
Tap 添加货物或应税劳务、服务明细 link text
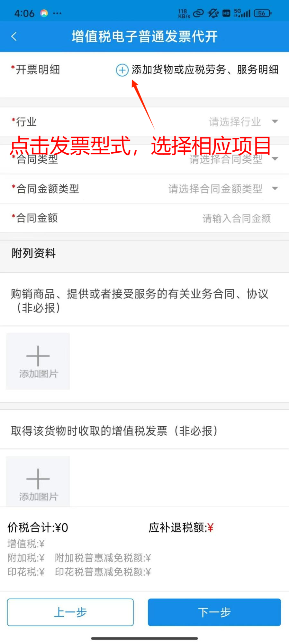click(205, 70)
